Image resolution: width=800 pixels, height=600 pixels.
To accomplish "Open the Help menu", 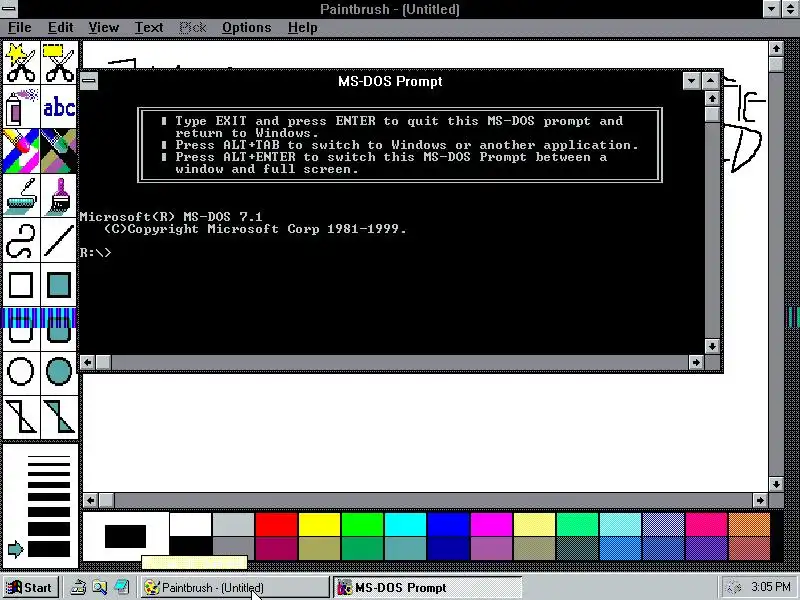I will 303,28.
